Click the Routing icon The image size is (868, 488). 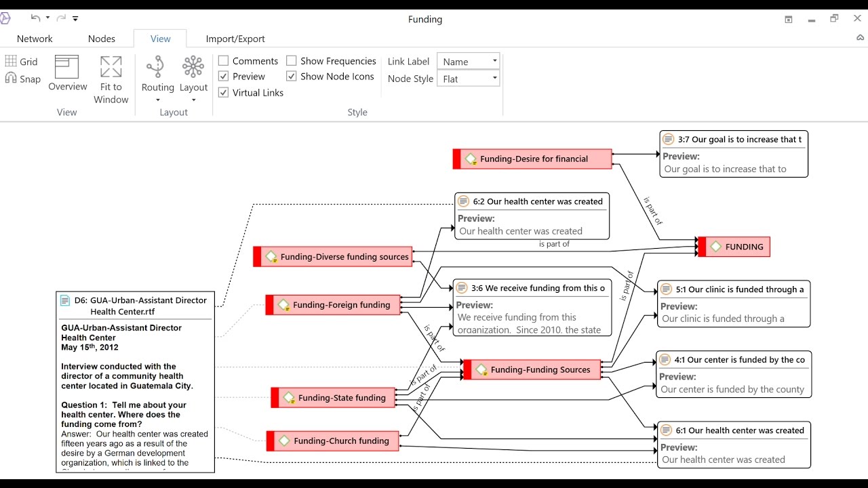click(x=156, y=67)
